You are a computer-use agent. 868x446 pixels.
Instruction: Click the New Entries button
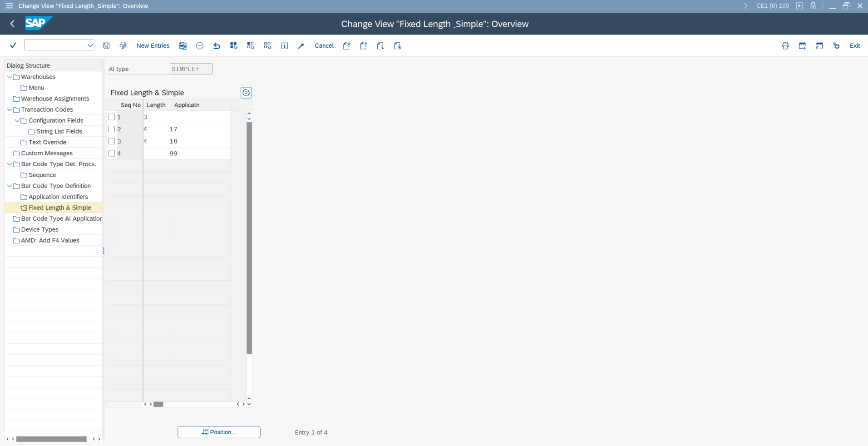click(153, 46)
